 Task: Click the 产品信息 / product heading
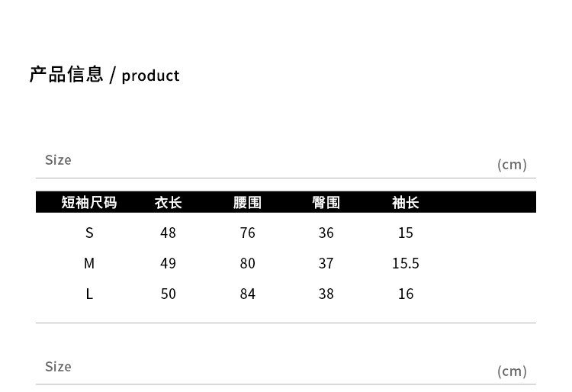tap(104, 75)
